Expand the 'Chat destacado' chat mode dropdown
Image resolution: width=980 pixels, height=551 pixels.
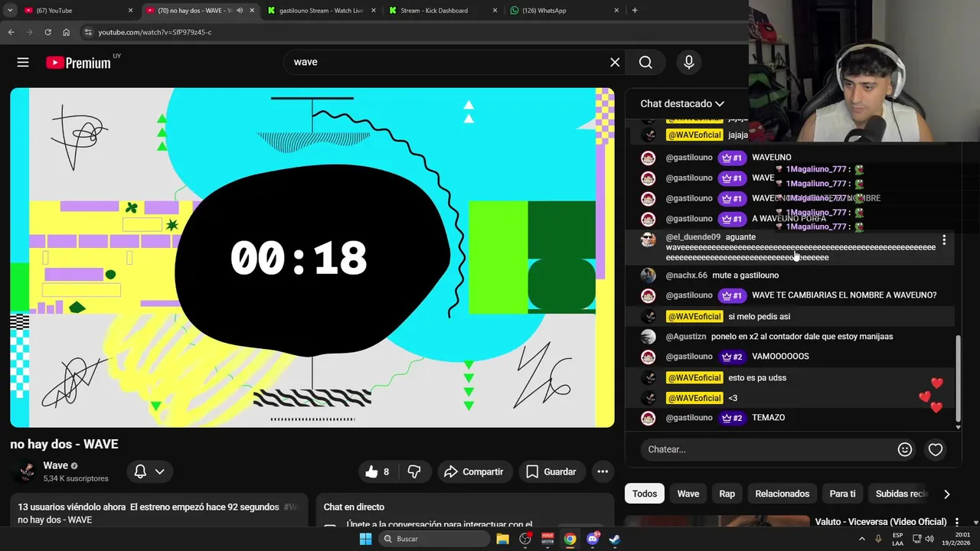[682, 103]
